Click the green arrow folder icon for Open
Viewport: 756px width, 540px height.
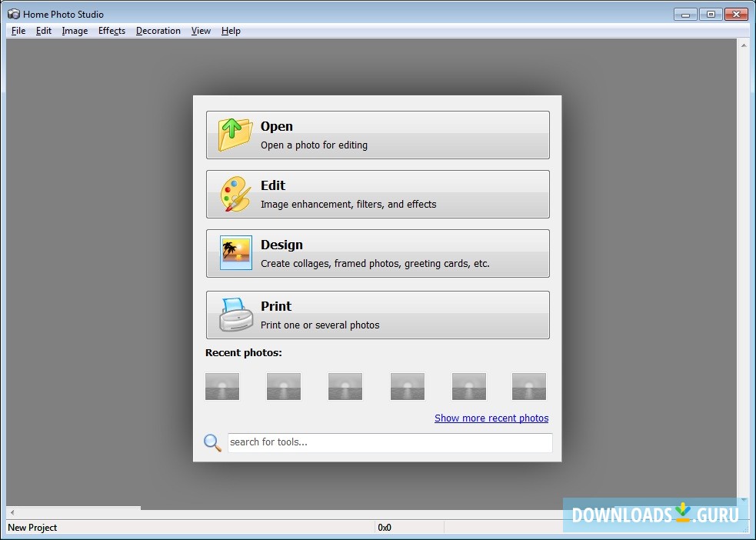235,135
